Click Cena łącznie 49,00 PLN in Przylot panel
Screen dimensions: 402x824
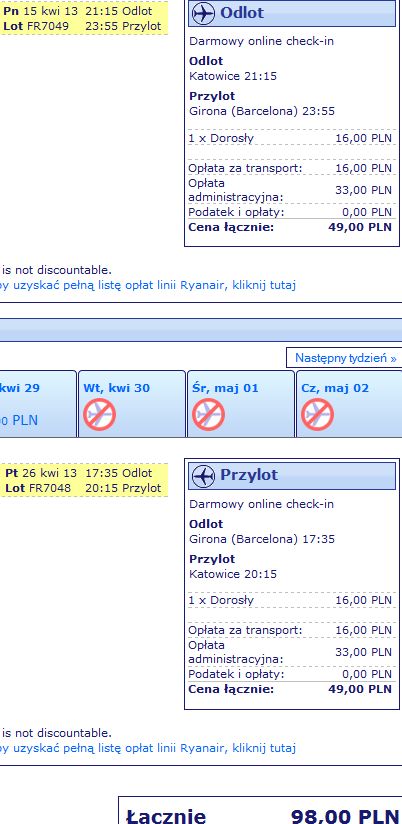291,689
